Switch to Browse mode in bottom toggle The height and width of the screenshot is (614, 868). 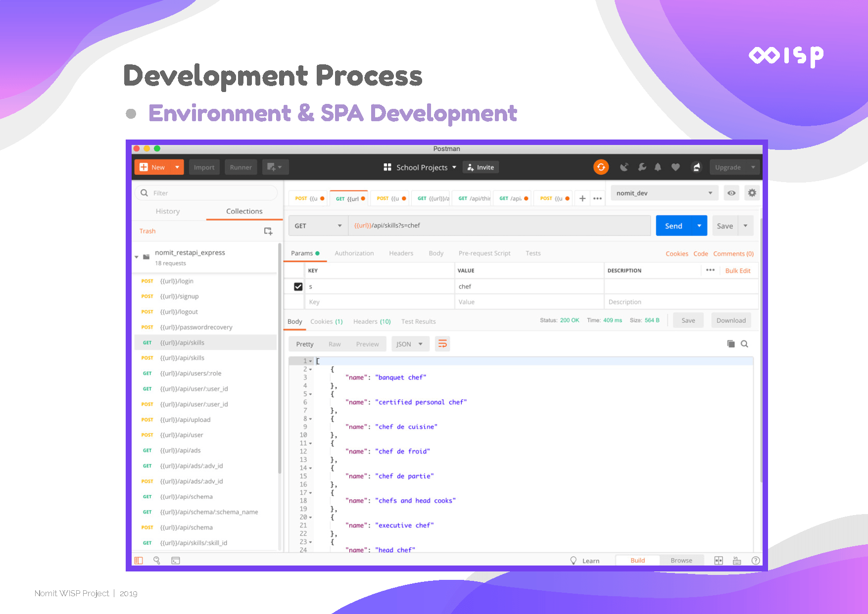[x=681, y=561]
